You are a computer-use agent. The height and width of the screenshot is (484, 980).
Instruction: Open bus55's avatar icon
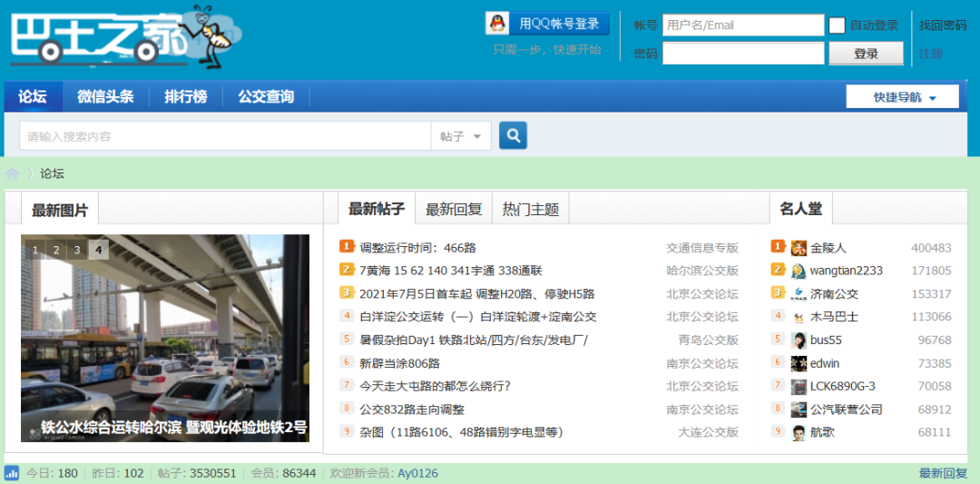point(799,341)
